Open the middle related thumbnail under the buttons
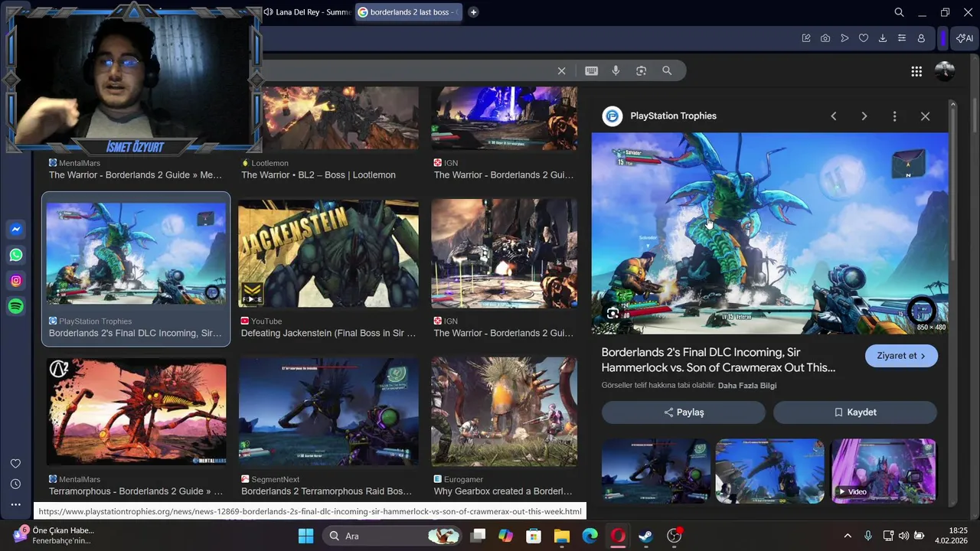 point(769,471)
